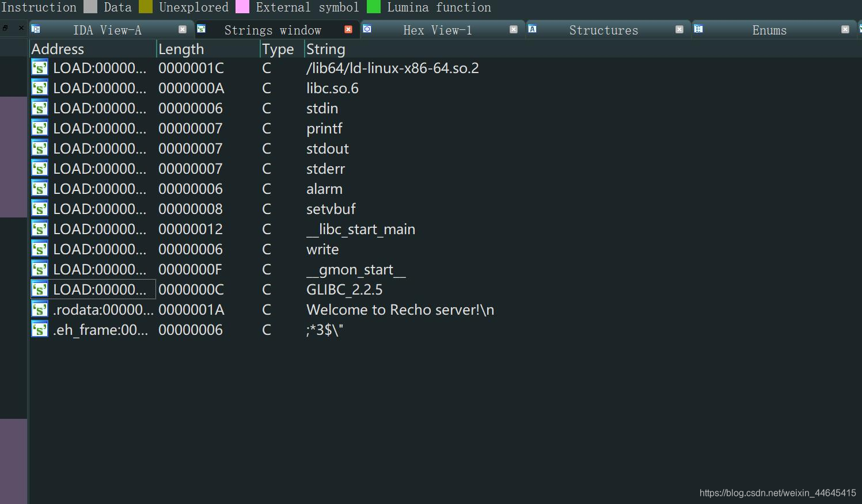Screen dimensions: 862x504
Task: Select the printf string entry
Action: pyautogui.click(x=324, y=128)
